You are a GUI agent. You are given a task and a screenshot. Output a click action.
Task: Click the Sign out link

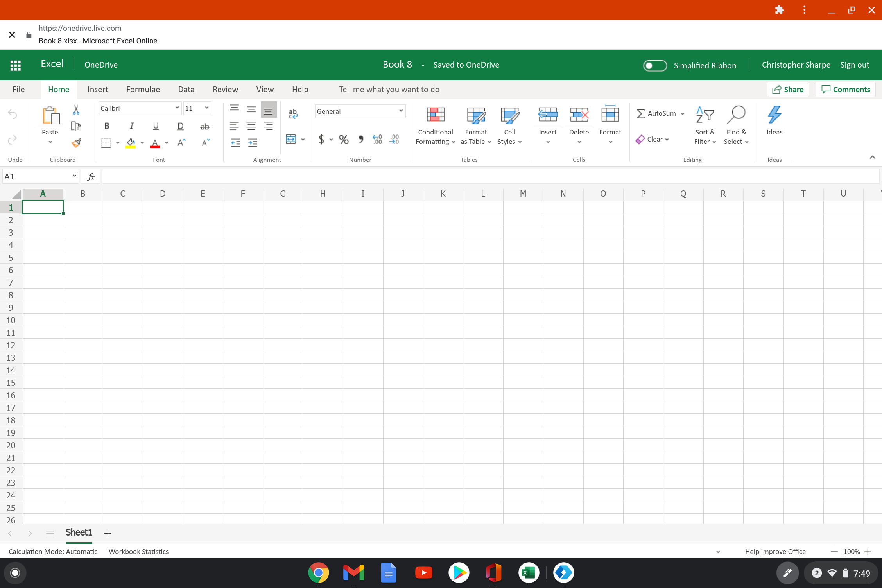pyautogui.click(x=855, y=65)
